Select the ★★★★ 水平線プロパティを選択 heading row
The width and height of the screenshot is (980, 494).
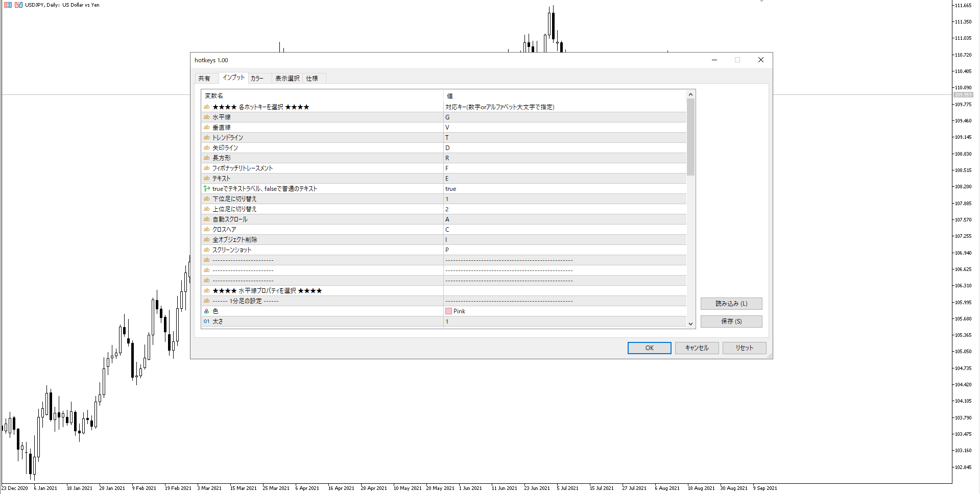point(322,291)
